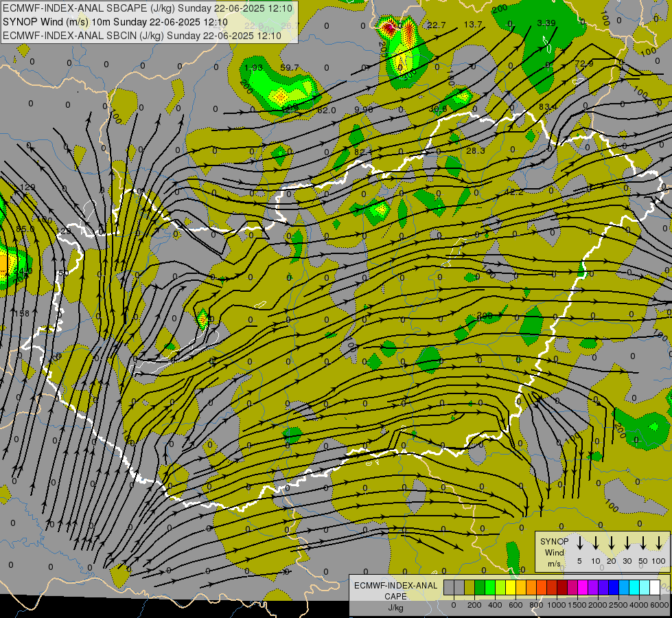The image size is (672, 618).
Task: Click the J/kg unit label in legend
Action: [395, 608]
